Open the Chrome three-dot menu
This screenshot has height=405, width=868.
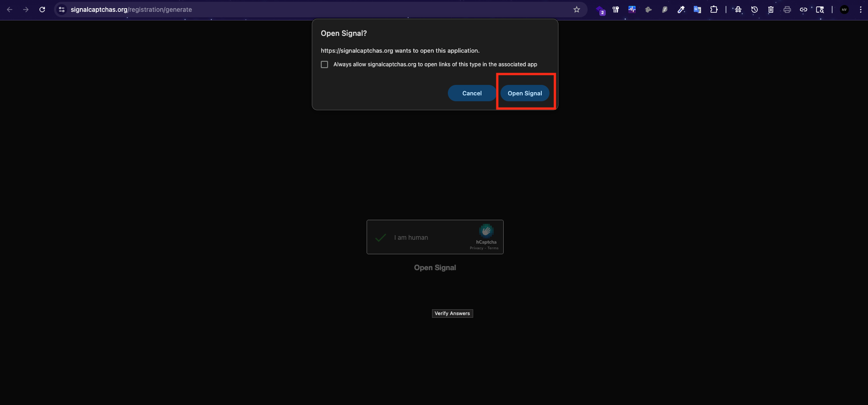coord(861,10)
